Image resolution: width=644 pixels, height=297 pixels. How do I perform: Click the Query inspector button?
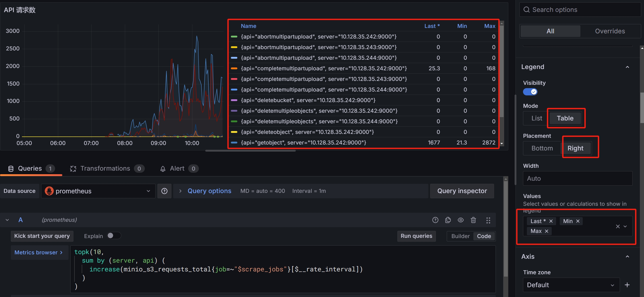click(462, 191)
